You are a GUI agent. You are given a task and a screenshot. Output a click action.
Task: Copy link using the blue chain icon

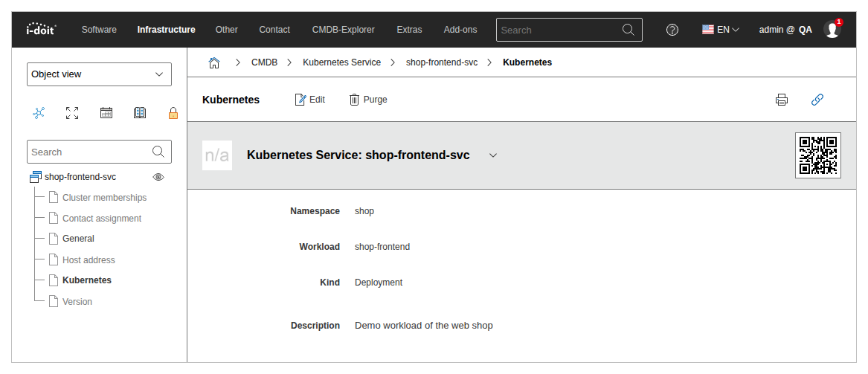pyautogui.click(x=817, y=100)
